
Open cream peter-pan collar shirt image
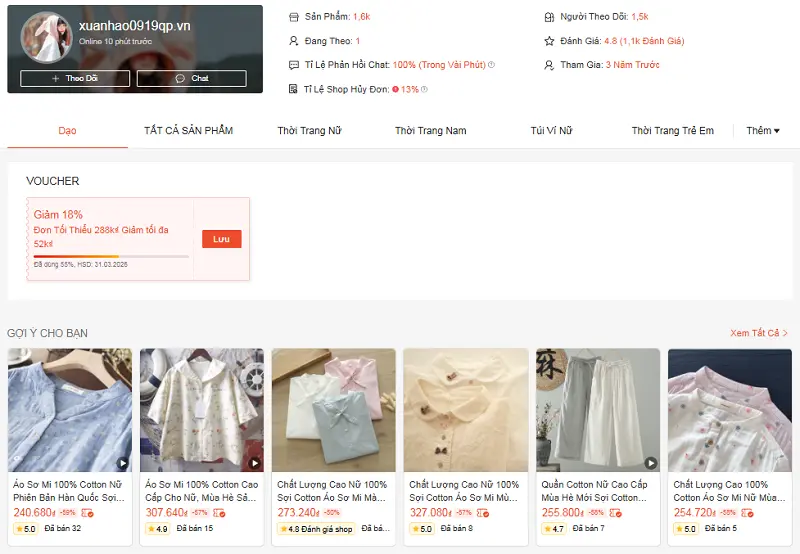tap(466, 410)
